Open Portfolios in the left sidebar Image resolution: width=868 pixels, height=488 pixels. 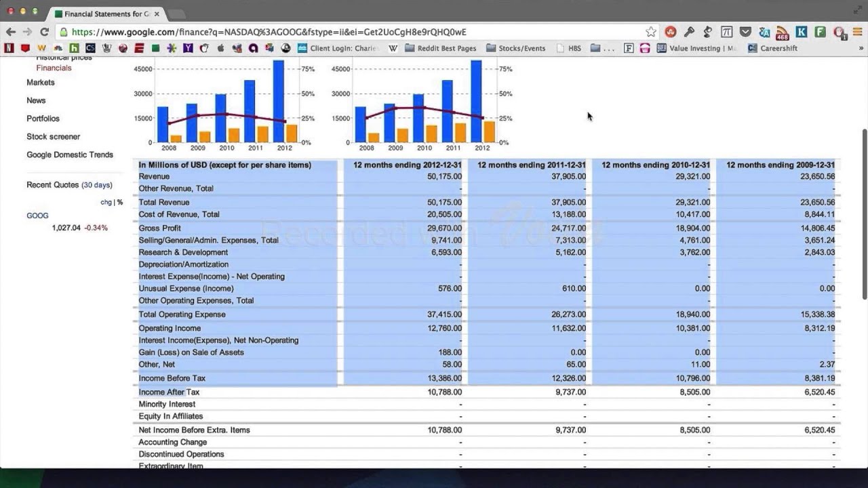pos(43,119)
